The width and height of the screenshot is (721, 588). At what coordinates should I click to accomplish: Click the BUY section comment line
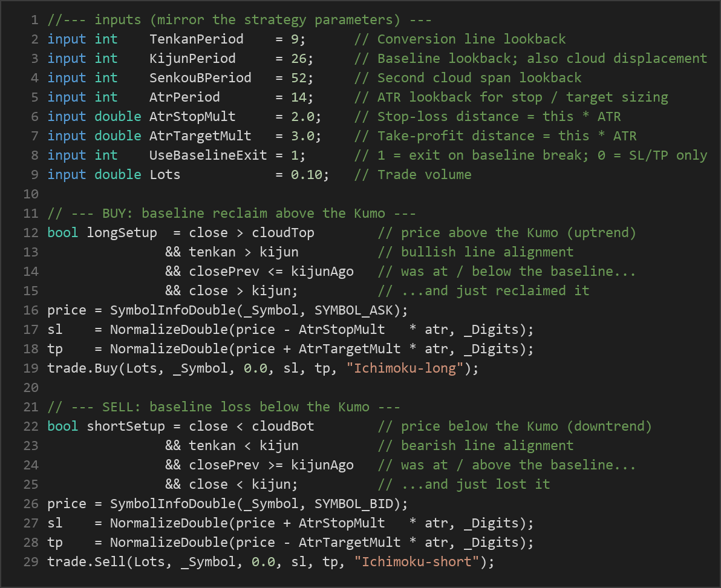pos(232,214)
